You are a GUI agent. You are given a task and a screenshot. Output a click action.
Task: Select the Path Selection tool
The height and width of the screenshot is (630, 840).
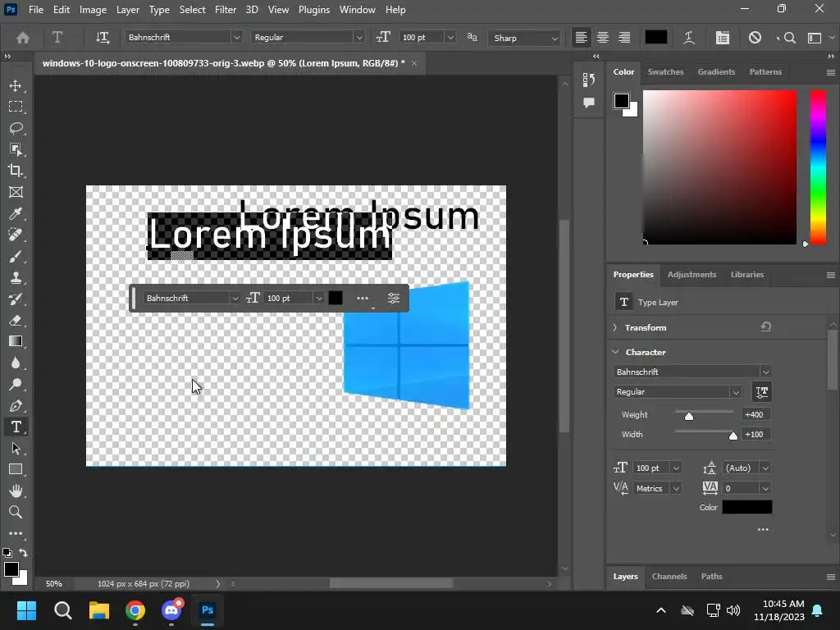pyautogui.click(x=16, y=448)
